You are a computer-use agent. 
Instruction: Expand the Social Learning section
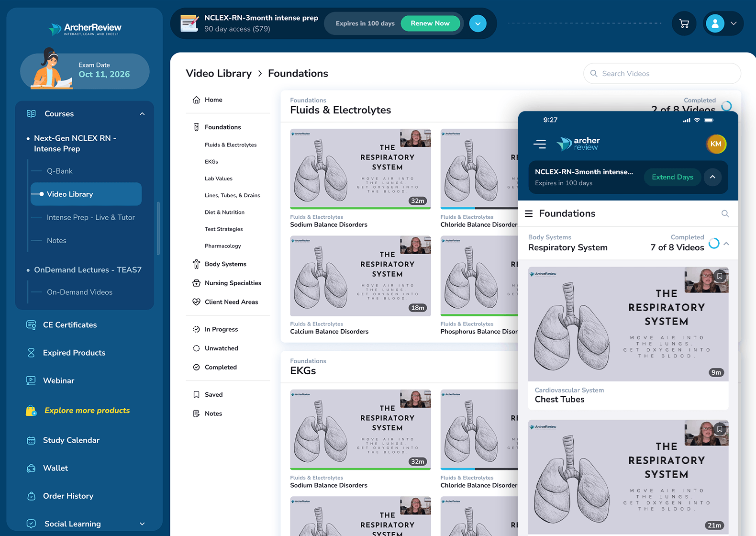click(x=142, y=524)
